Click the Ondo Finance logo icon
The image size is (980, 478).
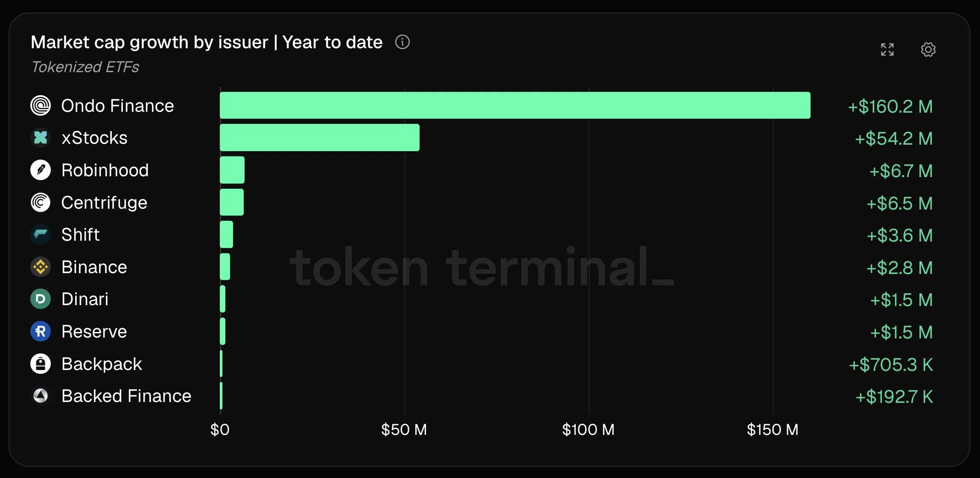coord(41,105)
